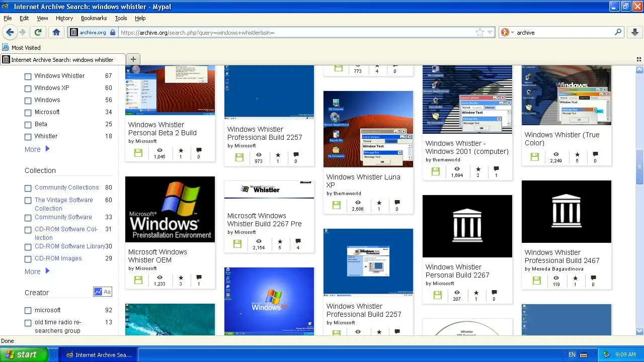Image resolution: width=644 pixels, height=362 pixels.
Task: Expand More collections under CD-ROM Images
Action: click(37, 271)
